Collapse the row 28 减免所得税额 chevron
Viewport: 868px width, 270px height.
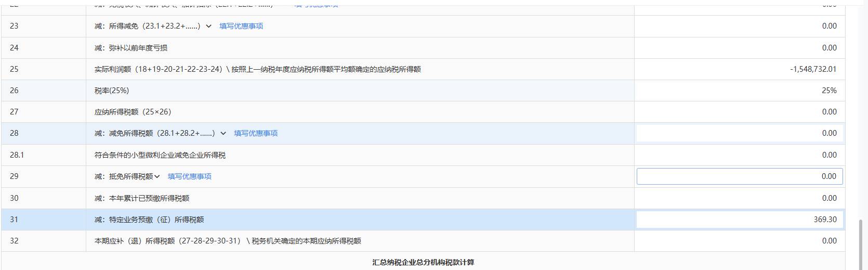[x=223, y=133]
